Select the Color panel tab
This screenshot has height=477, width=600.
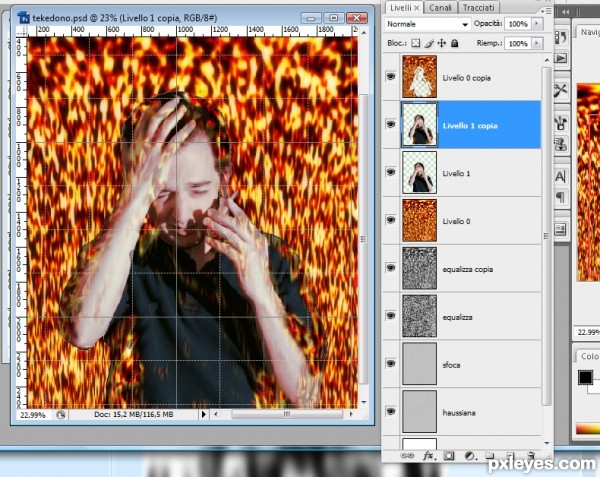coord(590,357)
